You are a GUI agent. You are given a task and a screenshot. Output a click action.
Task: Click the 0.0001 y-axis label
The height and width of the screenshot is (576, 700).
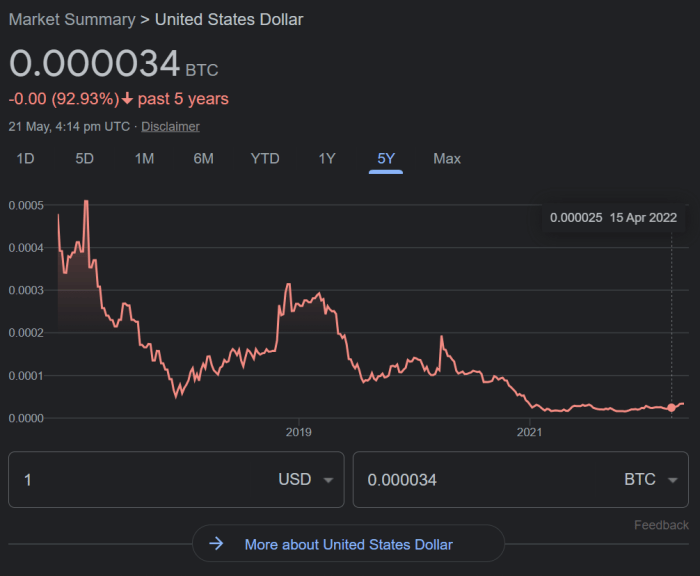pos(26,376)
